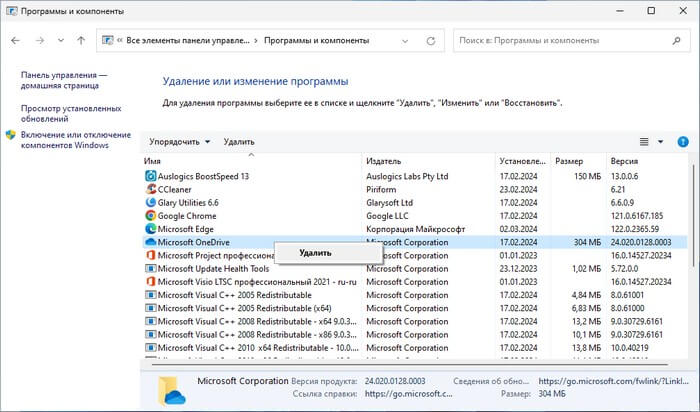700x412 pixels.
Task: Click publisher Glarysoft Ltd cell
Action: (x=389, y=203)
